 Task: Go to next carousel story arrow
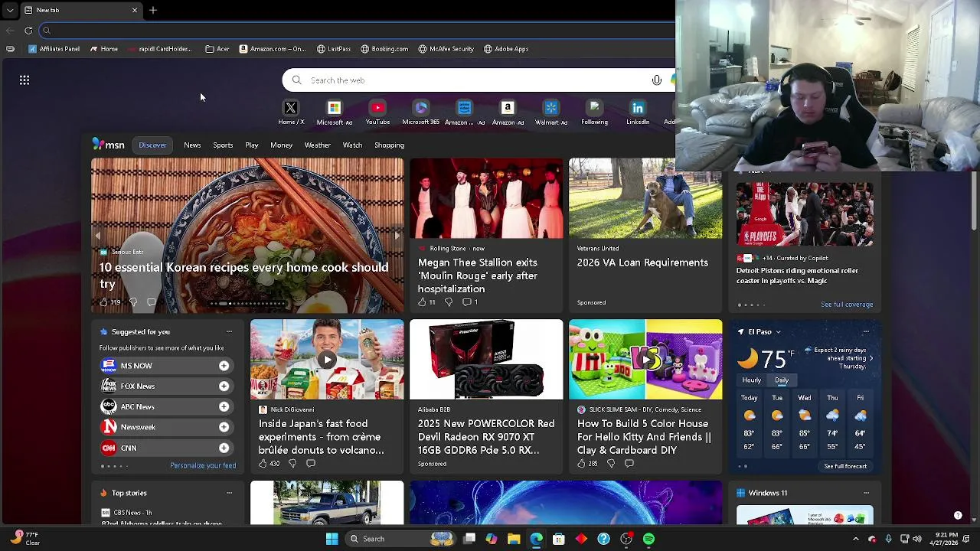pyautogui.click(x=397, y=236)
